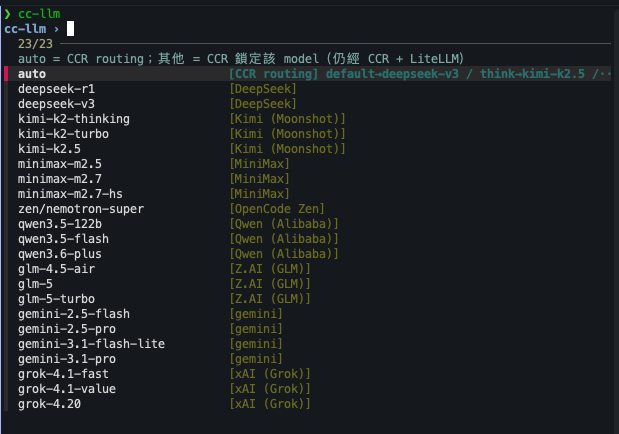This screenshot has height=434, width=619.
Task: Pick qwen3.5-122b from the list
Action: [x=310, y=224]
